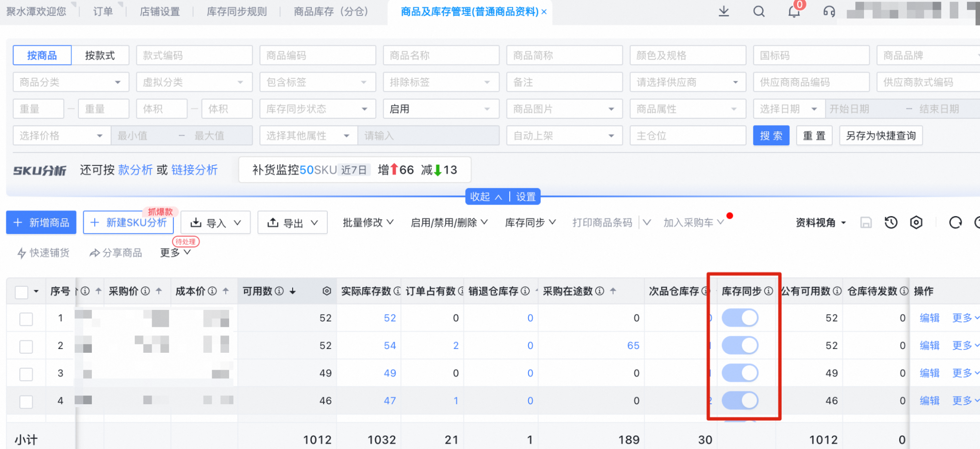980x449 pixels.
Task: Open the 库存同步状态 dropdown
Action: [x=318, y=109]
